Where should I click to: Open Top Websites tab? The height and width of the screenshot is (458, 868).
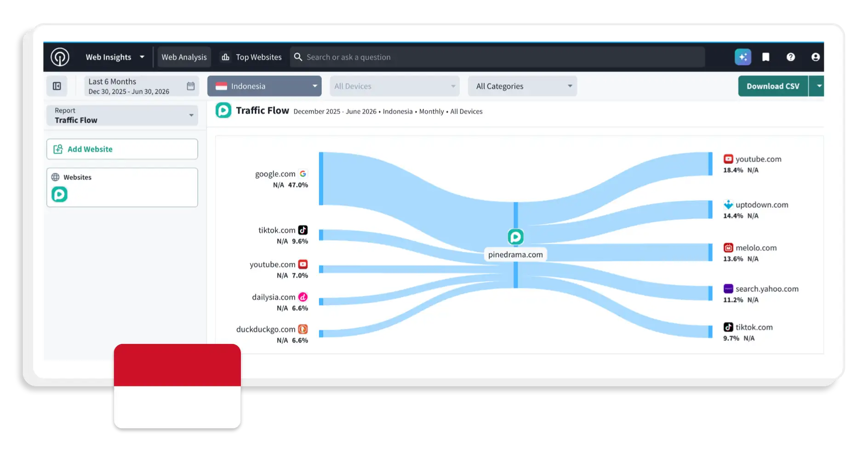251,57
